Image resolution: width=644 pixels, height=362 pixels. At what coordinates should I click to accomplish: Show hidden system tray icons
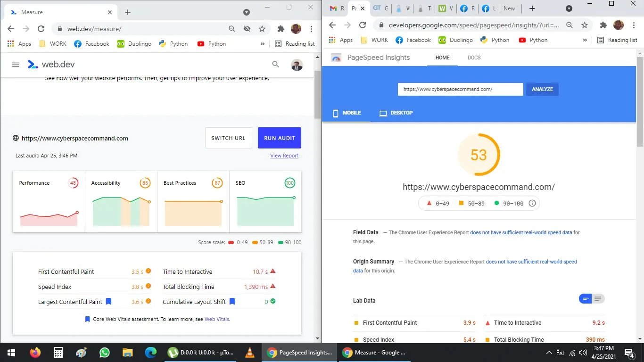click(x=549, y=353)
